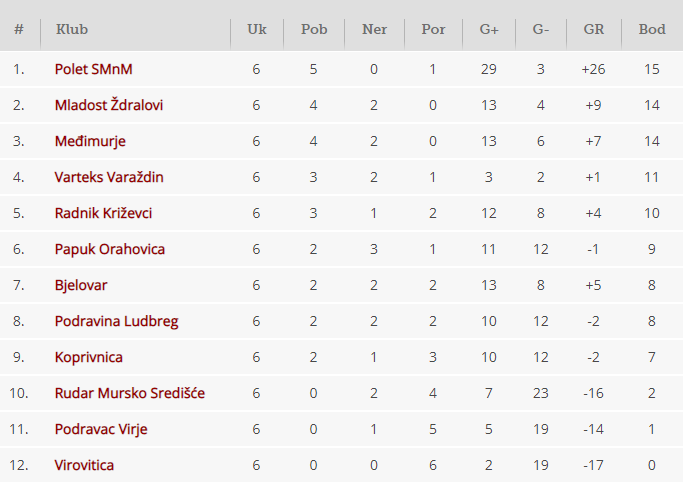This screenshot has height=484, width=684.
Task: Select Podravac Virje in the table
Action: pos(101,429)
